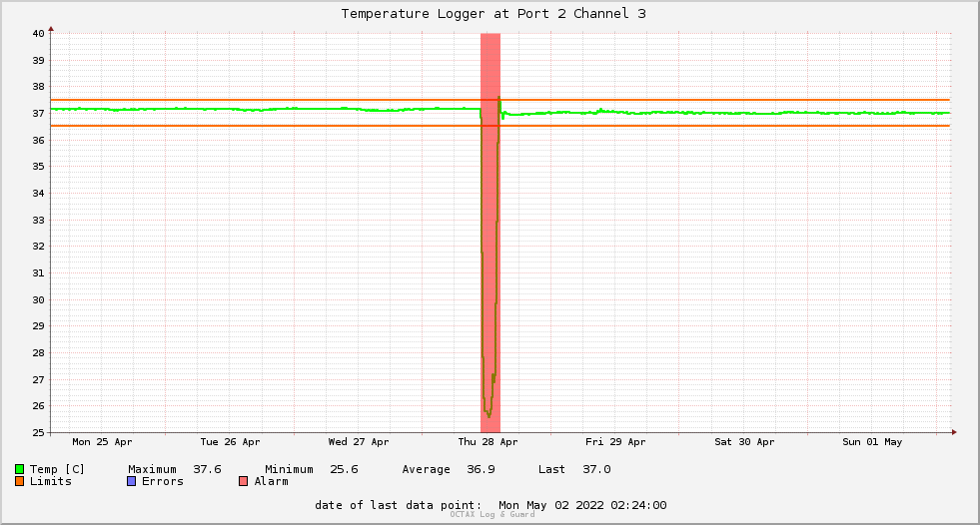This screenshot has width=980, height=525.
Task: Click the y-axis label 33
Action: pos(39,221)
